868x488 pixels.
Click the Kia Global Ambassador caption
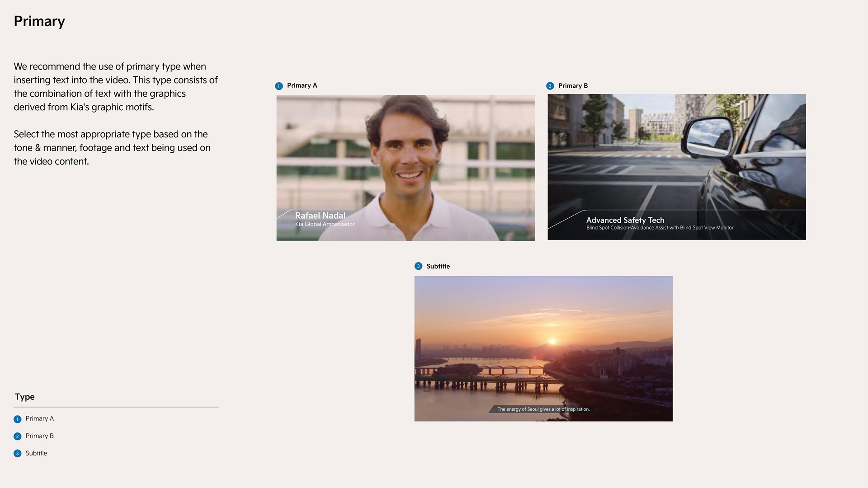tap(325, 224)
